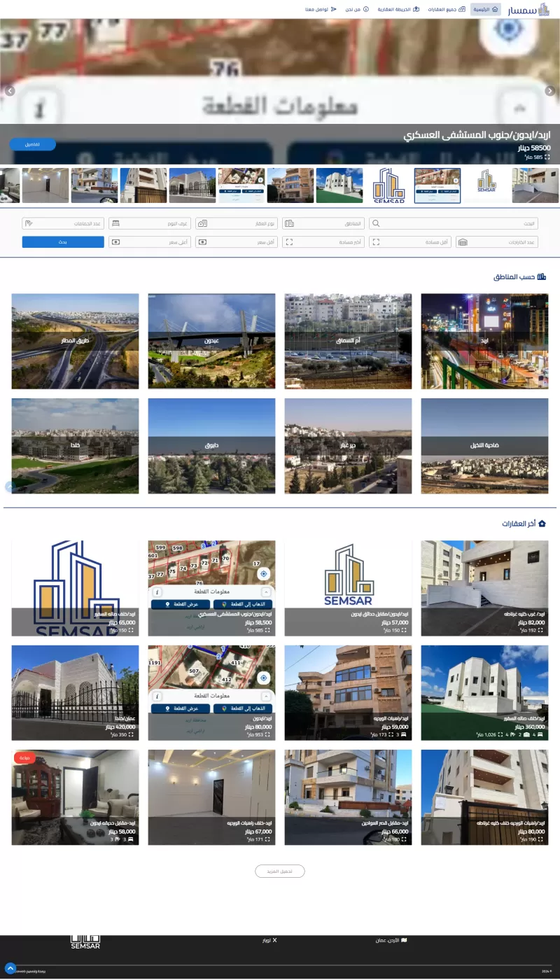Click the أقل مساحة minimum area field
Image resolution: width=560 pixels, height=980 pixels.
pyautogui.click(x=410, y=242)
